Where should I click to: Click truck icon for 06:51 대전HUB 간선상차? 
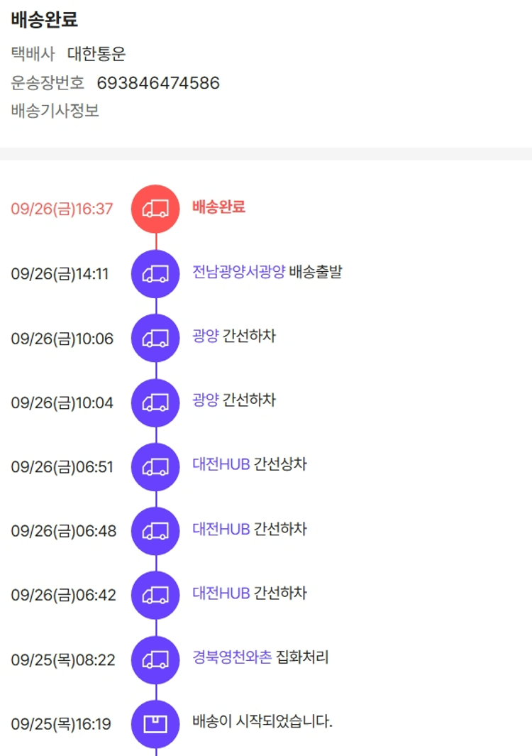click(155, 467)
